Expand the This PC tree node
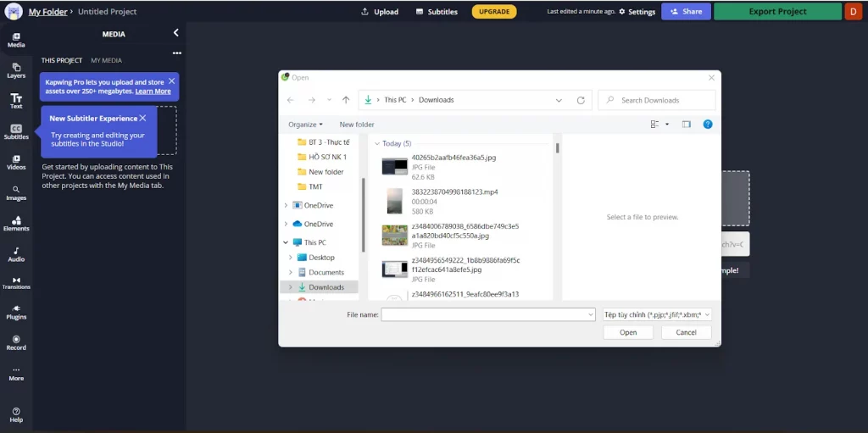The height and width of the screenshot is (433, 868). pyautogui.click(x=285, y=242)
